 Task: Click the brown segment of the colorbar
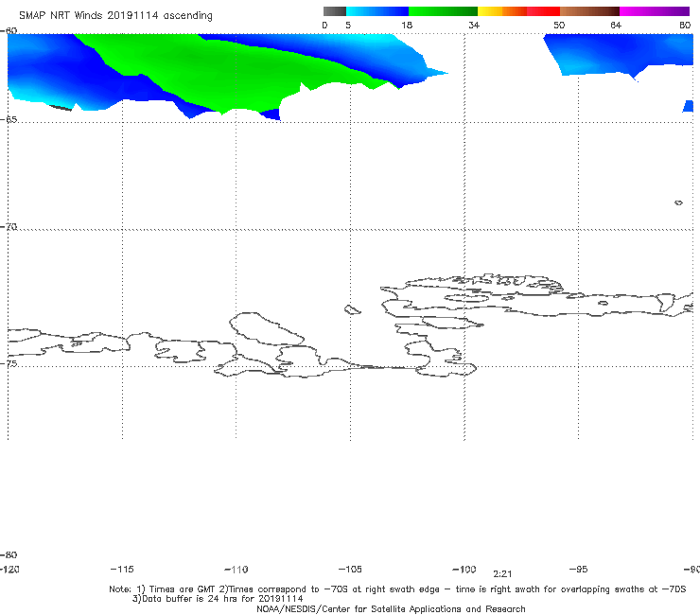(589, 11)
